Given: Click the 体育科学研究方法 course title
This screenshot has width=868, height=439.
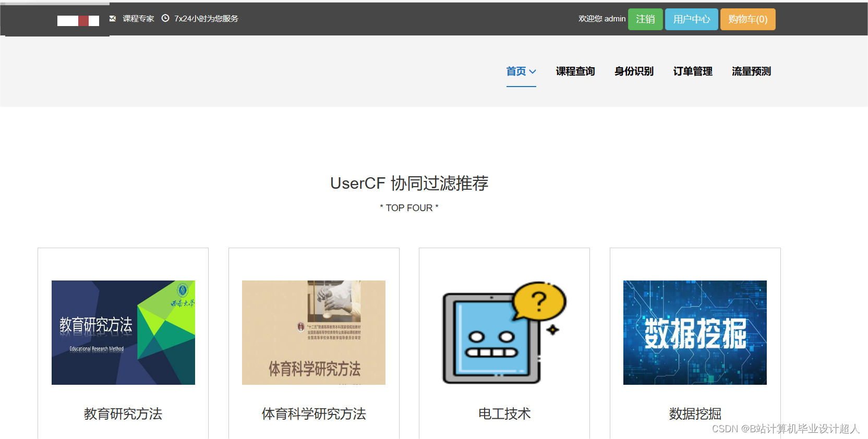Looking at the screenshot, I should click(314, 414).
